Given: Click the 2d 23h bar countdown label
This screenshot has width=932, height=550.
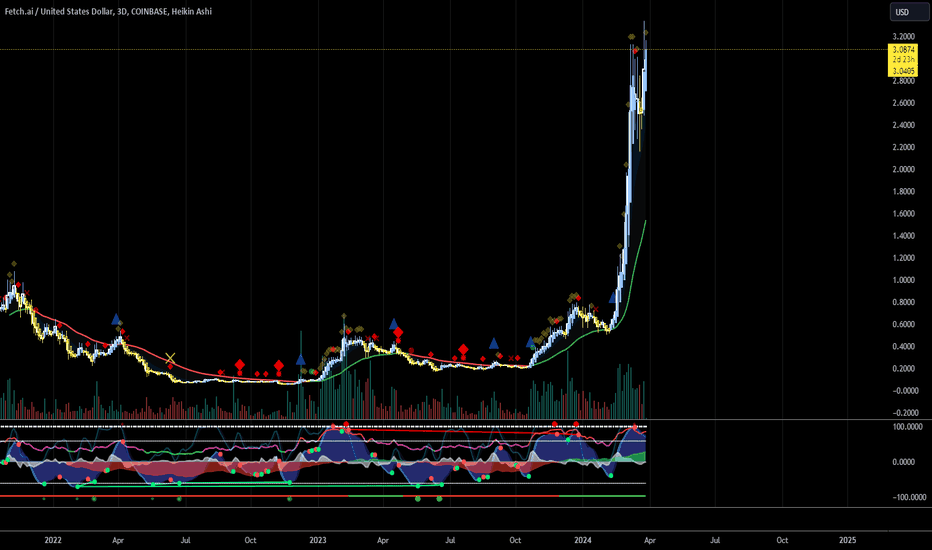Looking at the screenshot, I should [x=903, y=60].
